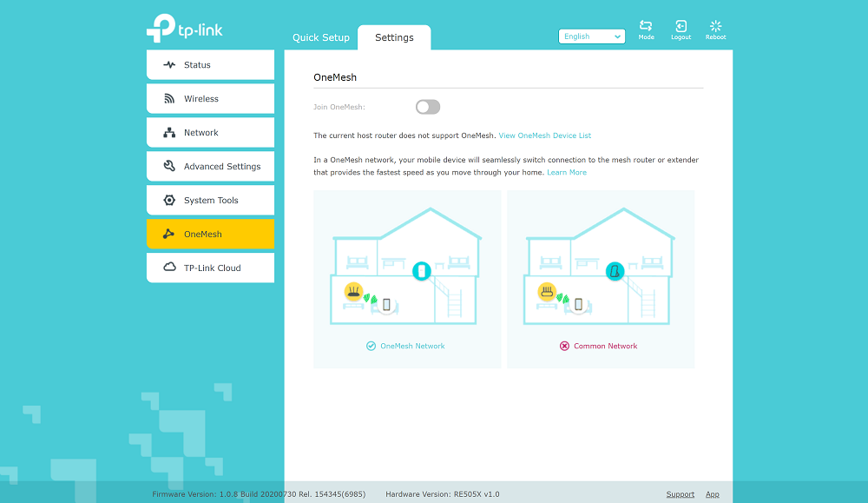Click the OneMesh Network checkmark icon
Screen dimensions: 868x503
coord(371,346)
